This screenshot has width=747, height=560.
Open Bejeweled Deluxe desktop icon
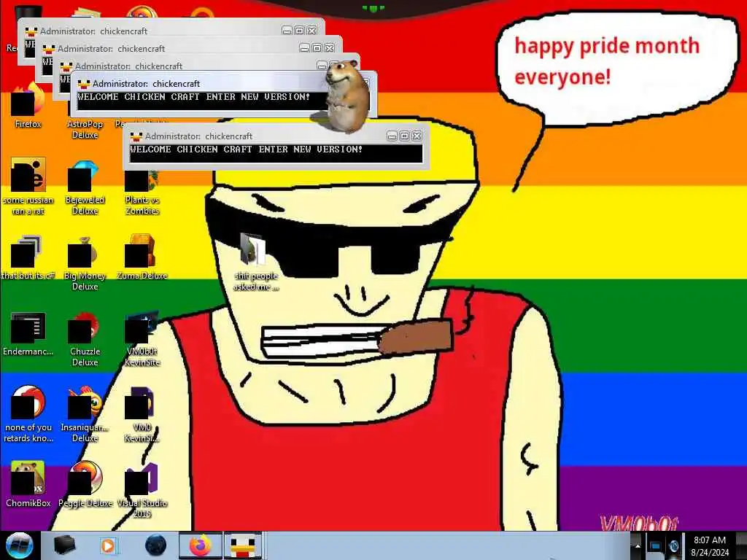[85, 187]
